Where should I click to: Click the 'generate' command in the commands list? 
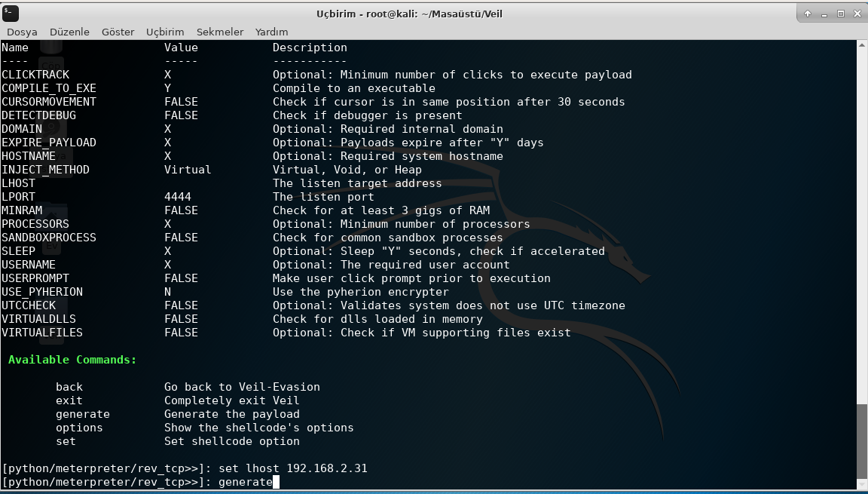coord(83,414)
